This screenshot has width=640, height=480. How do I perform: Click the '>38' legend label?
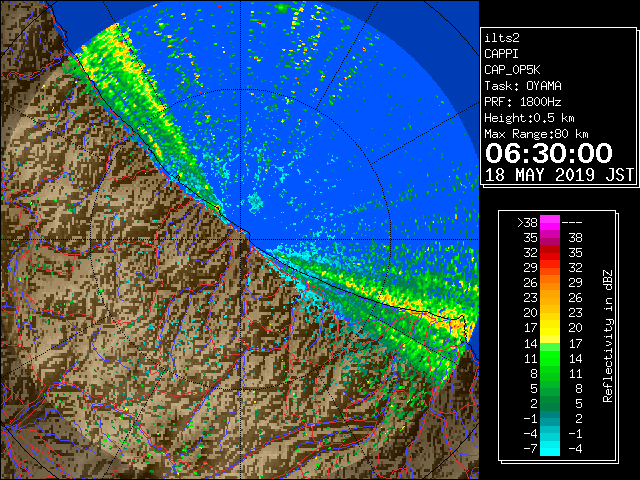tap(527, 223)
